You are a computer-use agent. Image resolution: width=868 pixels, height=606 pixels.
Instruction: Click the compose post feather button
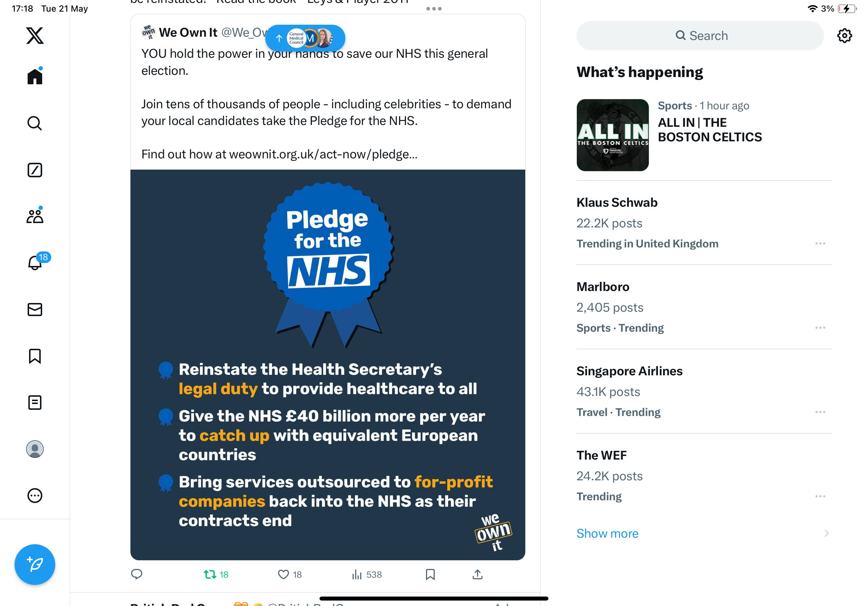tap(35, 565)
